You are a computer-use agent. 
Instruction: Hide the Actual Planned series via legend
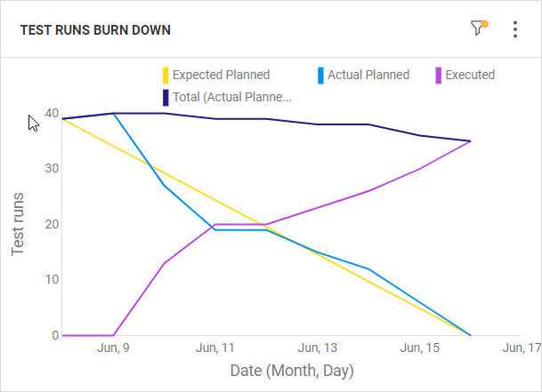point(368,75)
